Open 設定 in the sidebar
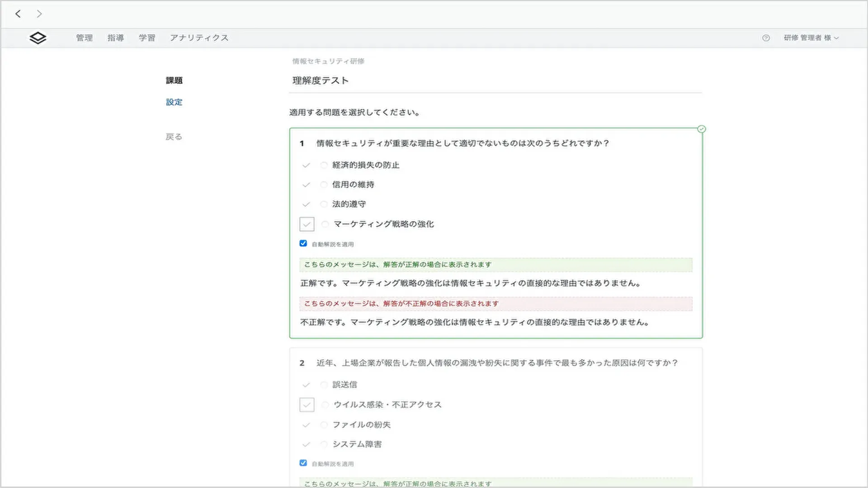Image resolution: width=868 pixels, height=488 pixels. pyautogui.click(x=174, y=102)
